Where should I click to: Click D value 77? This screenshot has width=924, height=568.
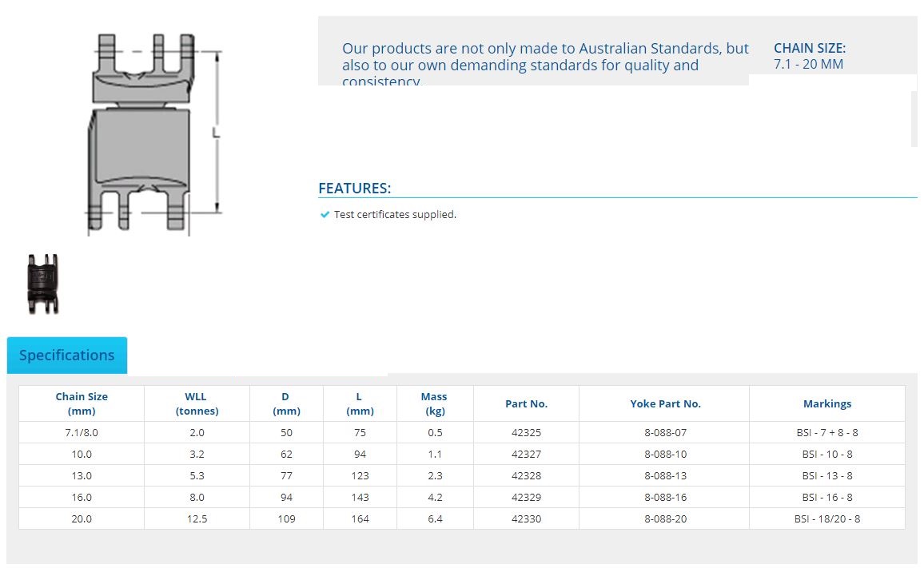[x=286, y=475]
